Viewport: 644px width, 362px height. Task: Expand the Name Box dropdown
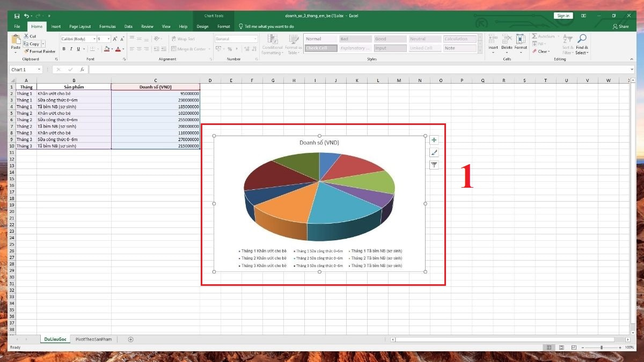click(39, 70)
